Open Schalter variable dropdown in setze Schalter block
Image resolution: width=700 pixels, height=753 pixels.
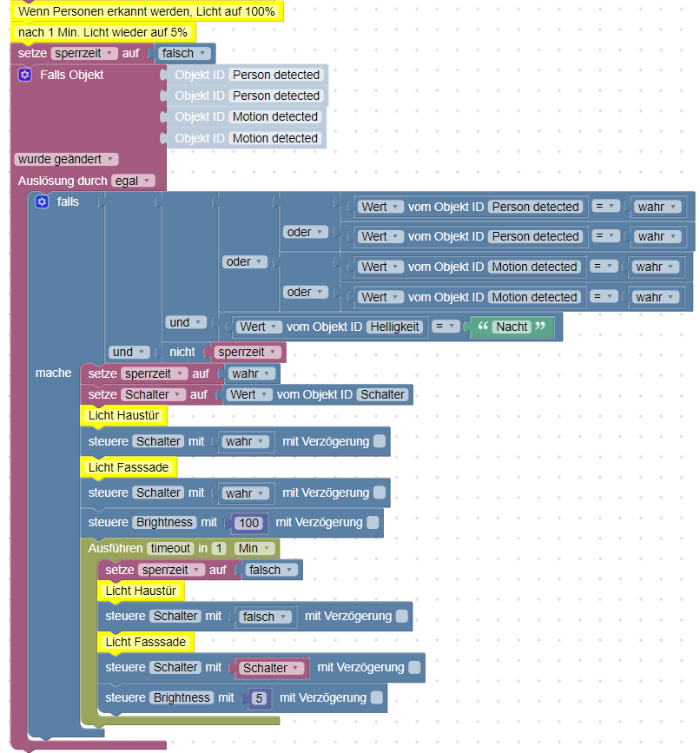pyautogui.click(x=153, y=395)
